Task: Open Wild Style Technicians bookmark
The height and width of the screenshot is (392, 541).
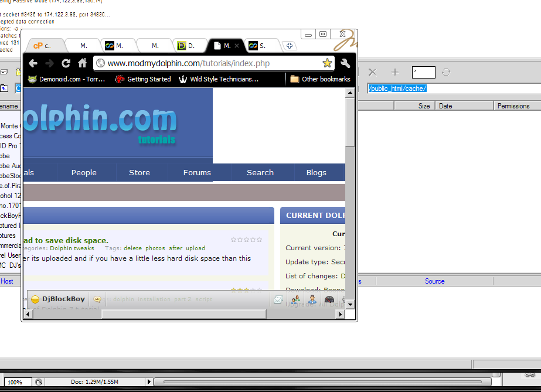Action: coord(219,79)
